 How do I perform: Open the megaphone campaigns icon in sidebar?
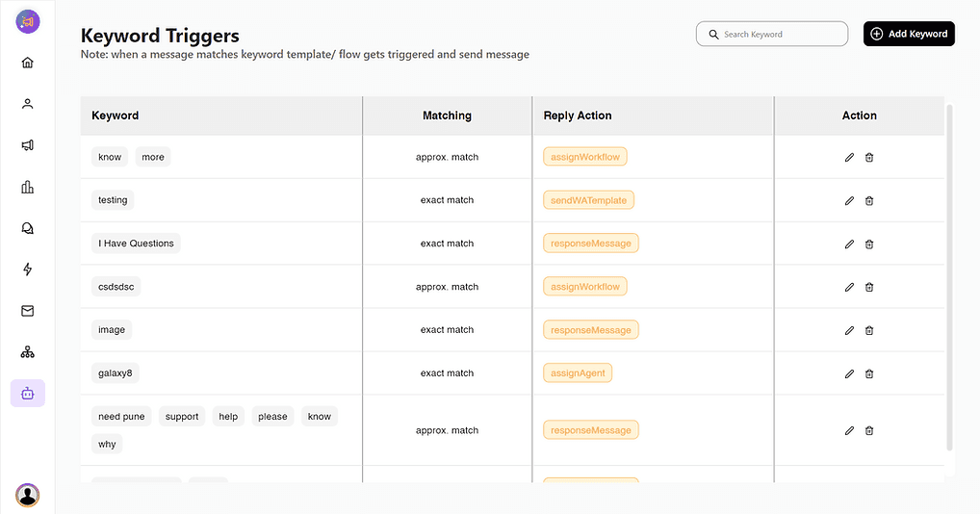(x=28, y=145)
